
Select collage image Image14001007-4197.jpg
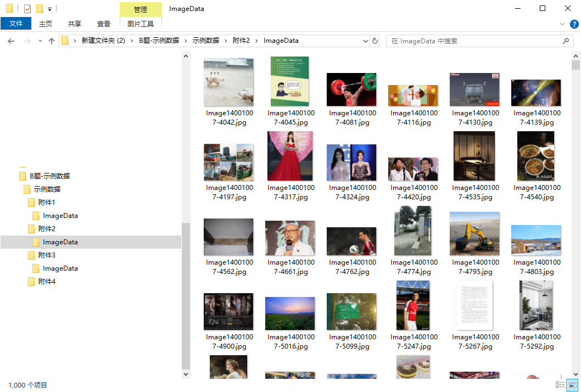pos(228,163)
